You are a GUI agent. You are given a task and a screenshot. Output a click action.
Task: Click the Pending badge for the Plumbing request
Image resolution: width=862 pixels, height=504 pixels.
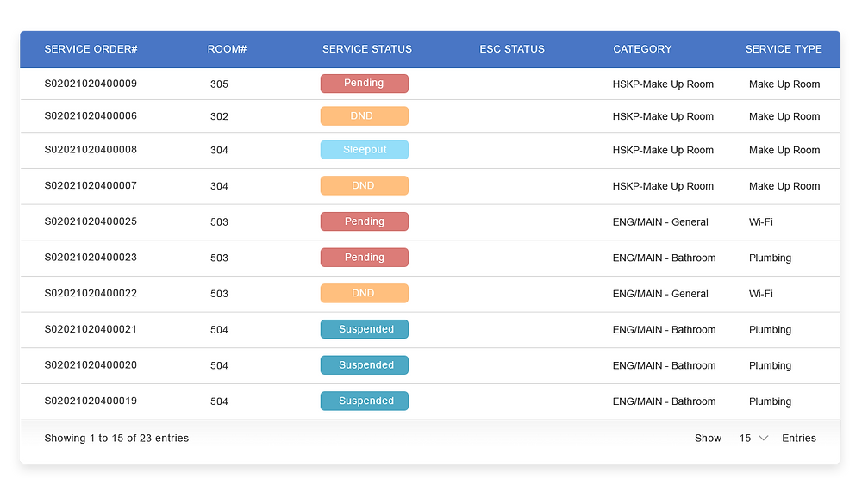point(364,257)
